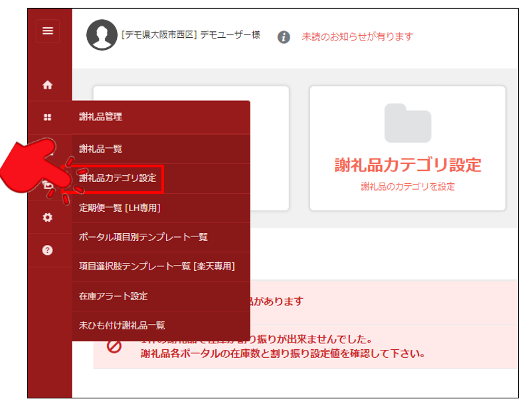Open 定期便一覧 [LH専用] menu item
The height and width of the screenshot is (407, 532).
coord(120,208)
